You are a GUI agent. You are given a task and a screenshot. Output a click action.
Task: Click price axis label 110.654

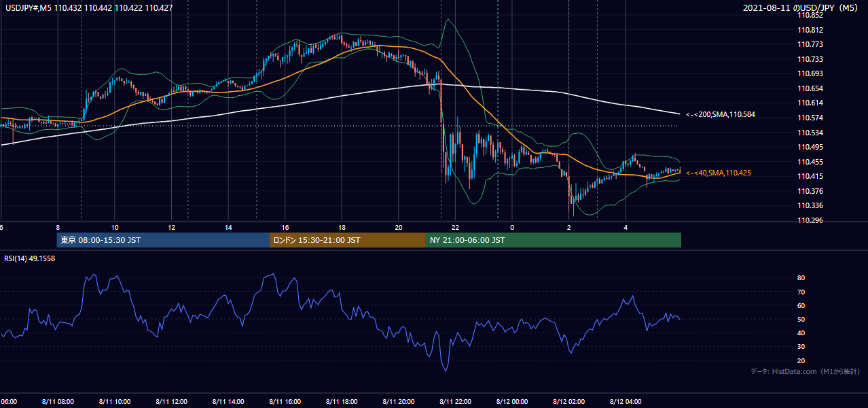810,88
